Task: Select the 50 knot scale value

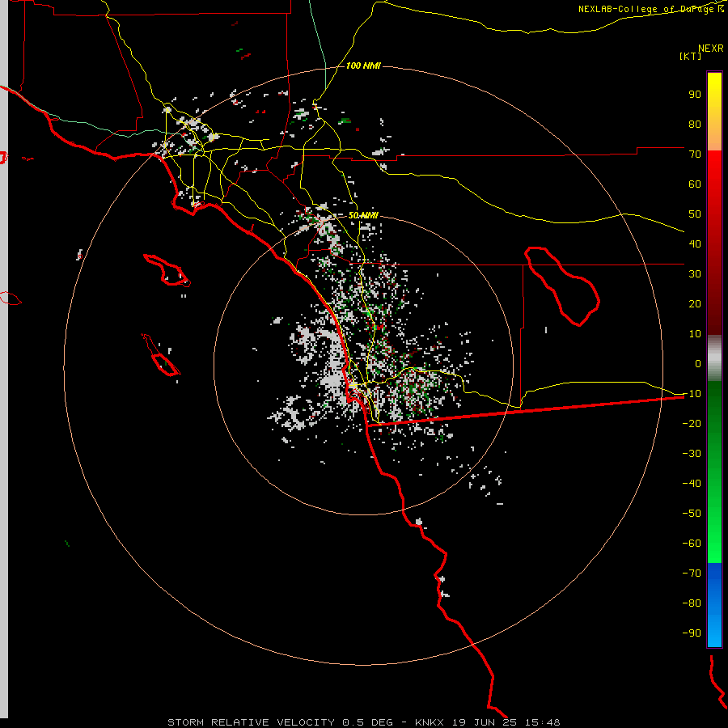Action: (x=695, y=214)
